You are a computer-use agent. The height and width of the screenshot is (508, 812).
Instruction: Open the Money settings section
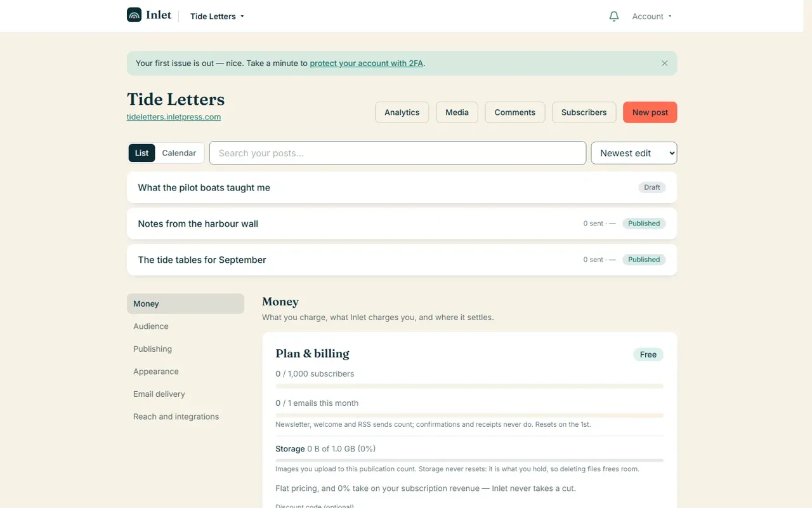point(185,304)
